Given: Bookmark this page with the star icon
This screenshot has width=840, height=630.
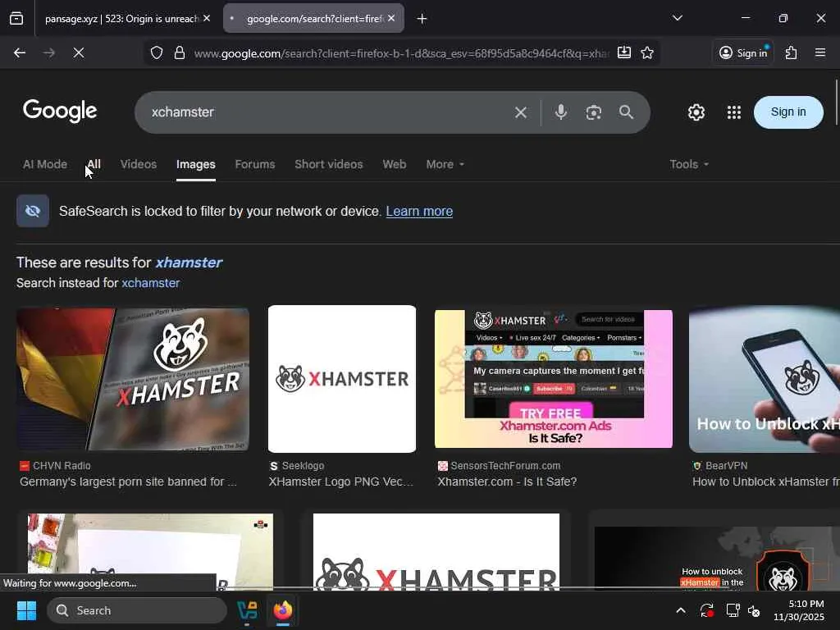Looking at the screenshot, I should click(x=647, y=52).
